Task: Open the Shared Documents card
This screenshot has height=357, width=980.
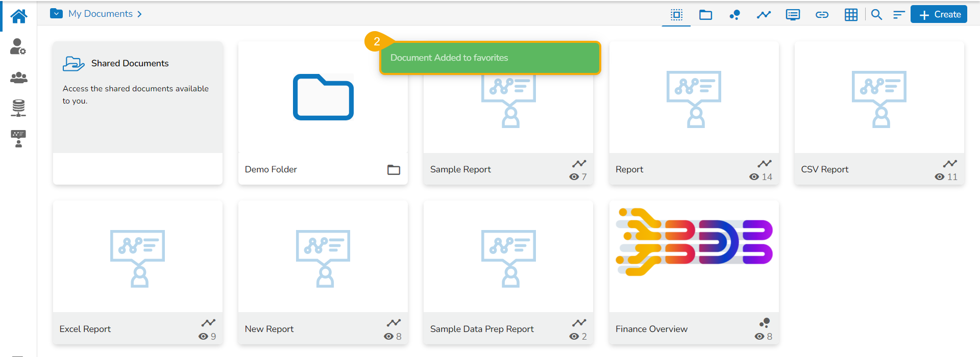Action: (x=138, y=113)
